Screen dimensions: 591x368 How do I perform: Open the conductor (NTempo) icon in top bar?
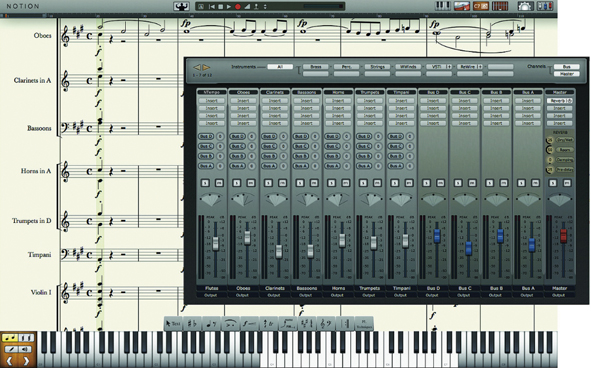point(181,6)
